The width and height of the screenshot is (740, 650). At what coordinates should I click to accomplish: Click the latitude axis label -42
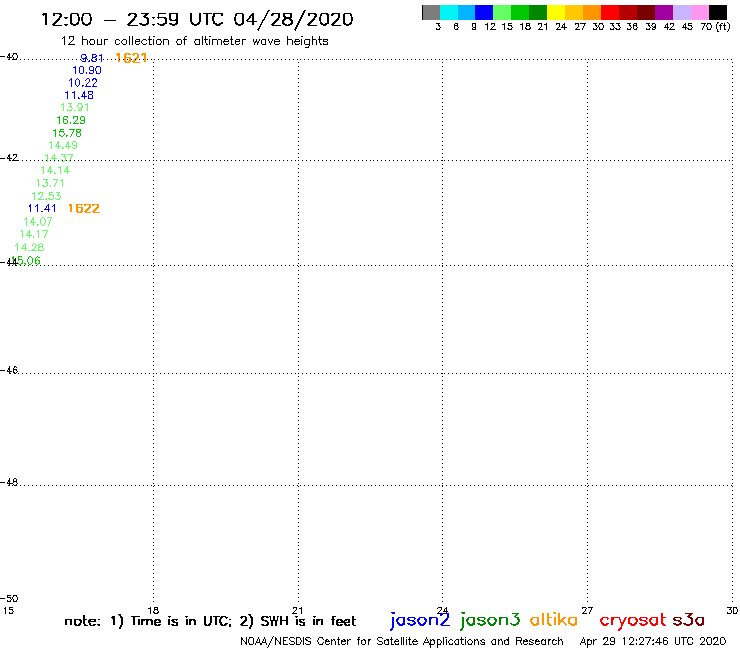tap(9, 158)
